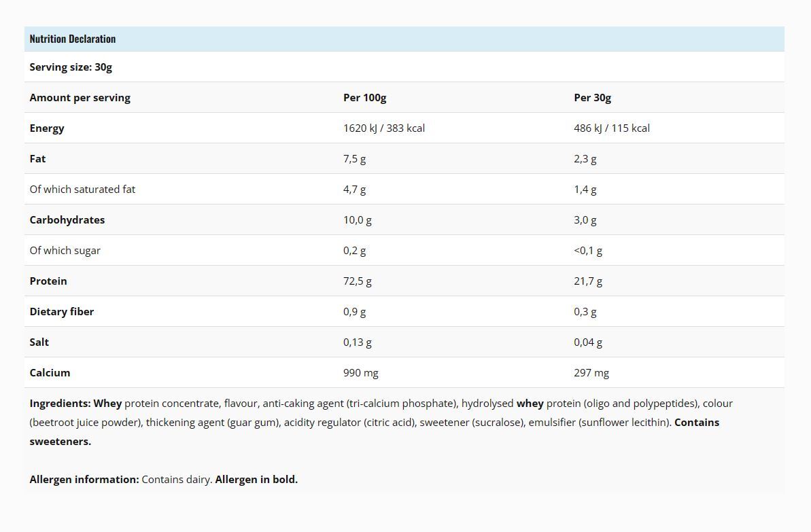Select the Serving size: 30g row
This screenshot has height=532, width=811.
404,67
